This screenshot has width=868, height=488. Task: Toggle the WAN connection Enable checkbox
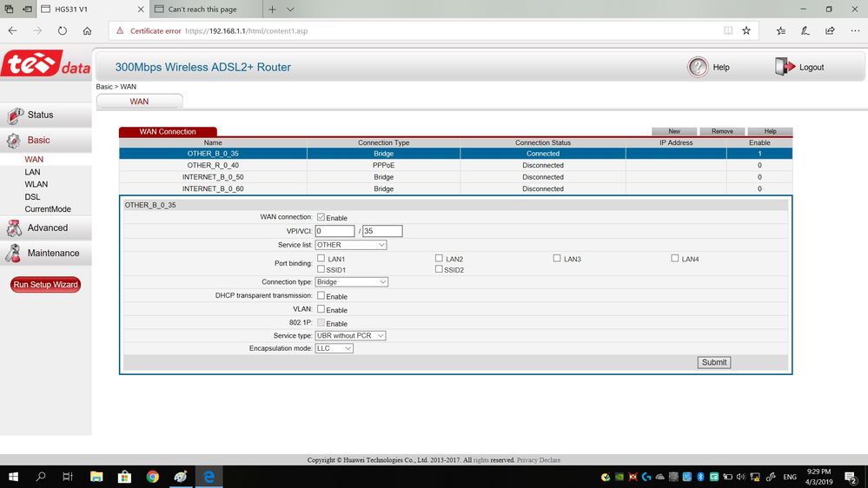pos(321,217)
